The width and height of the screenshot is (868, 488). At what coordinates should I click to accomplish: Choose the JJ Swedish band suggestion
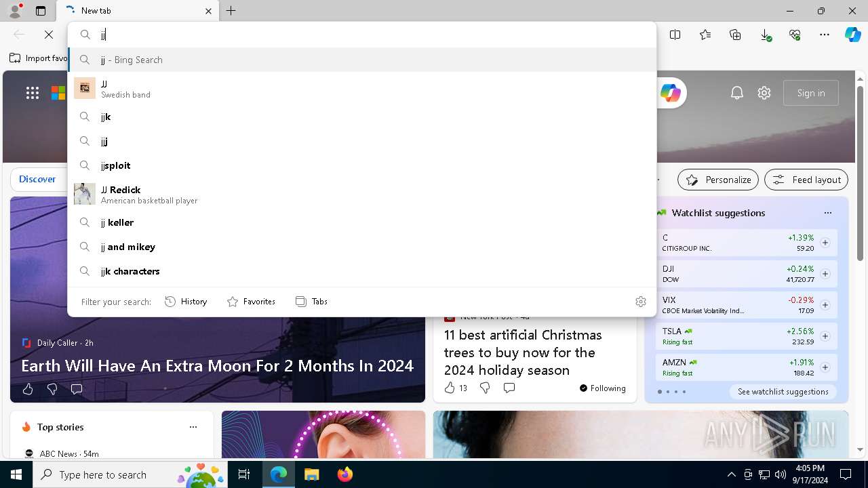tap(362, 88)
